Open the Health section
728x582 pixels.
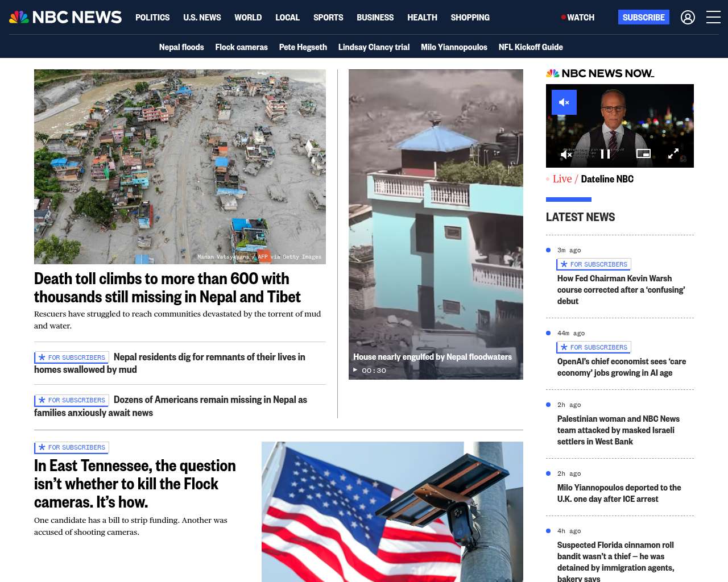click(x=422, y=17)
